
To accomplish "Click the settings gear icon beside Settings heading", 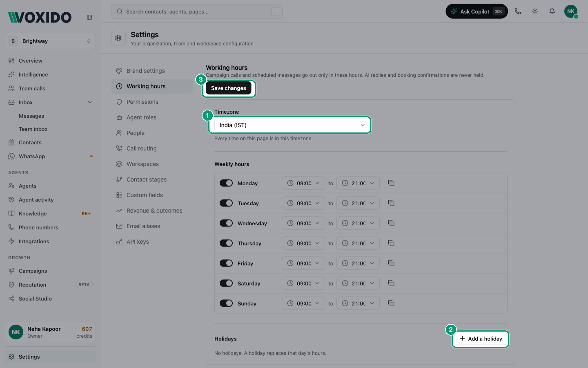I will point(118,38).
